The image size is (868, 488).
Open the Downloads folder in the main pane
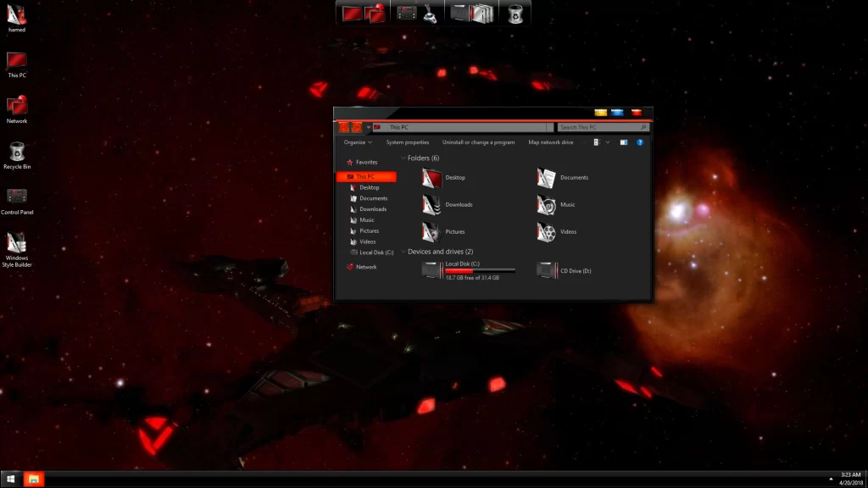pos(432,205)
